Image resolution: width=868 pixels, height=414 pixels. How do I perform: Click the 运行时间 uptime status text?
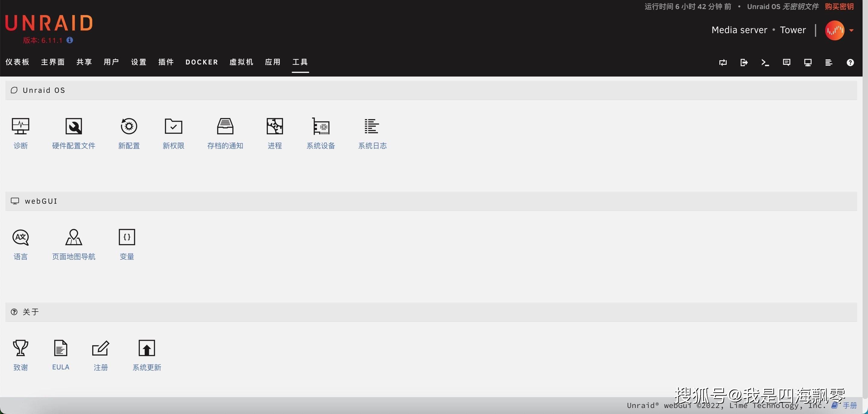pyautogui.click(x=688, y=7)
